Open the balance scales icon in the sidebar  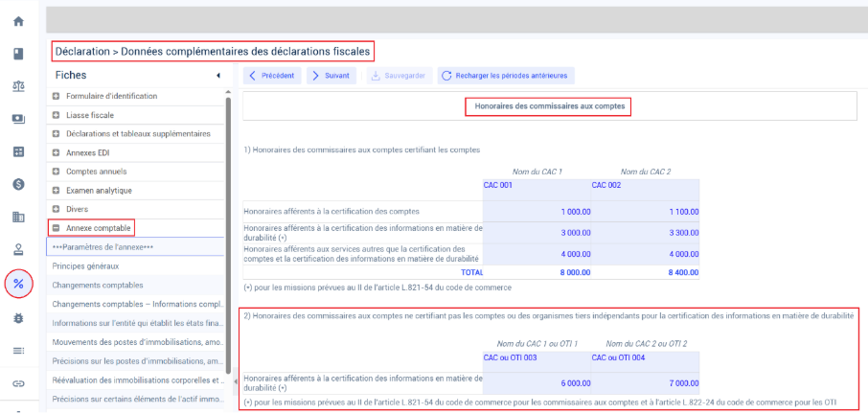coord(18,86)
